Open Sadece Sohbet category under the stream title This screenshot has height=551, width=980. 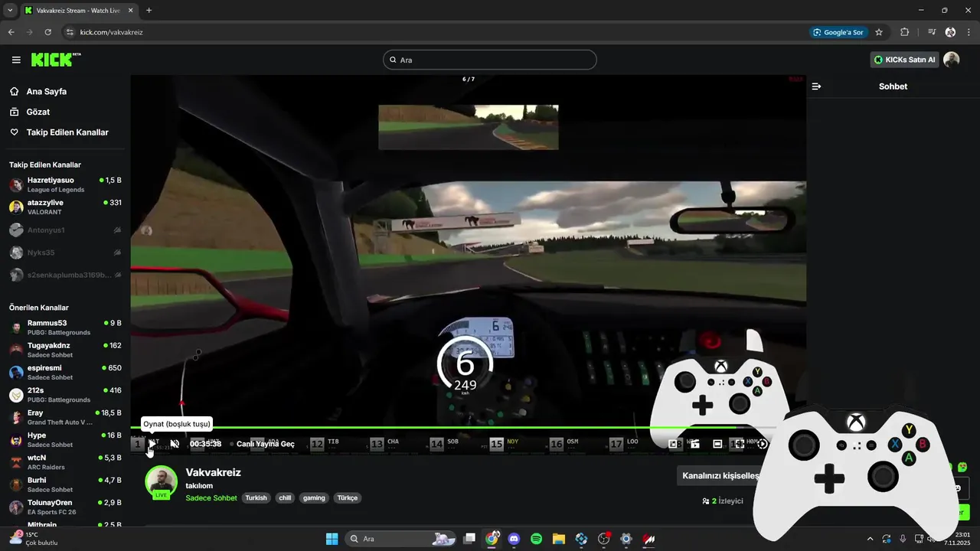211,497
